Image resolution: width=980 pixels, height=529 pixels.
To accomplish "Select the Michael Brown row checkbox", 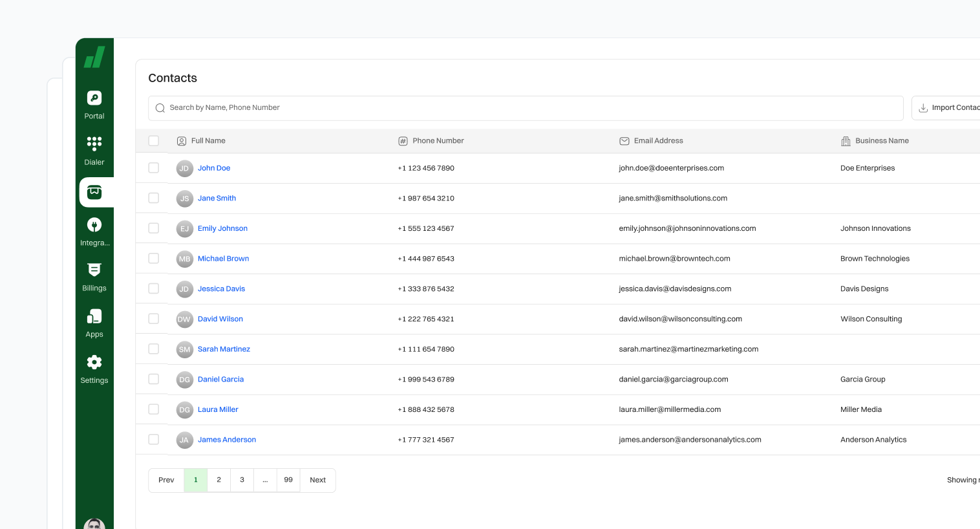I will click(154, 259).
